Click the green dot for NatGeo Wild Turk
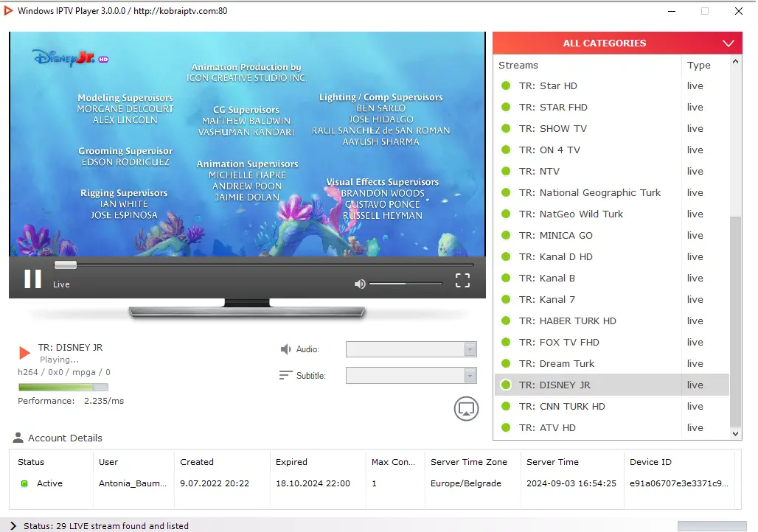Viewport: 758px width, 532px height. (x=506, y=214)
